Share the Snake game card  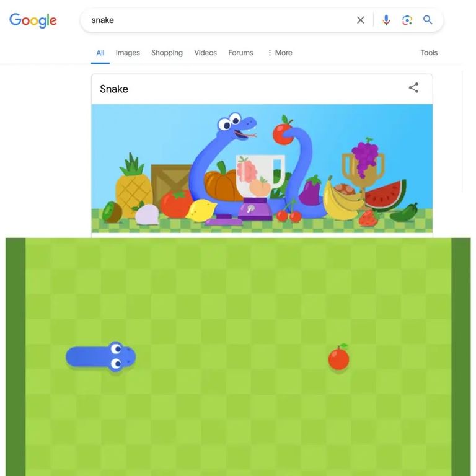[413, 88]
